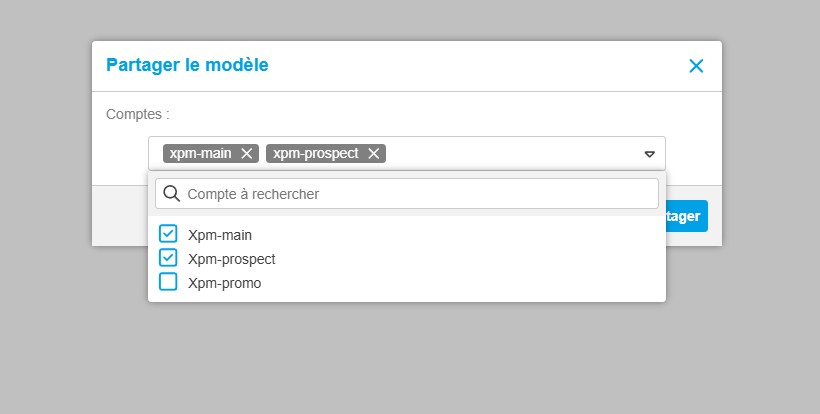Image resolution: width=820 pixels, height=414 pixels.
Task: Select the Xpm-main list label
Action: (x=220, y=235)
